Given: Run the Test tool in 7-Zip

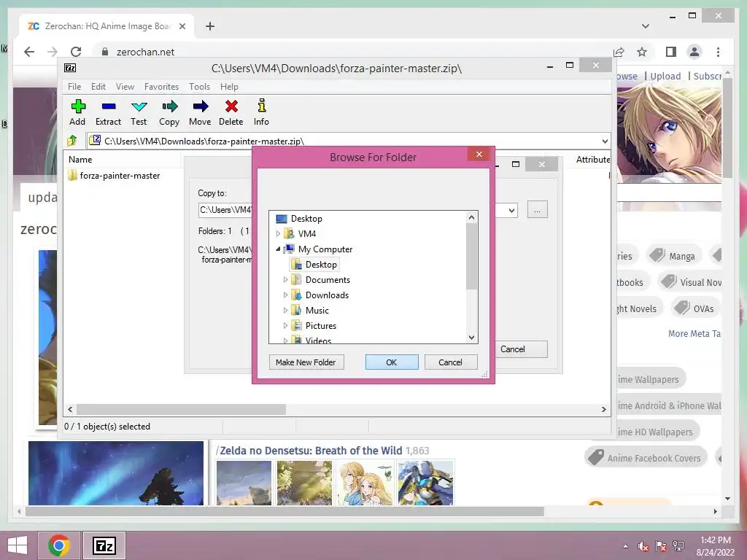Looking at the screenshot, I should coord(139,113).
